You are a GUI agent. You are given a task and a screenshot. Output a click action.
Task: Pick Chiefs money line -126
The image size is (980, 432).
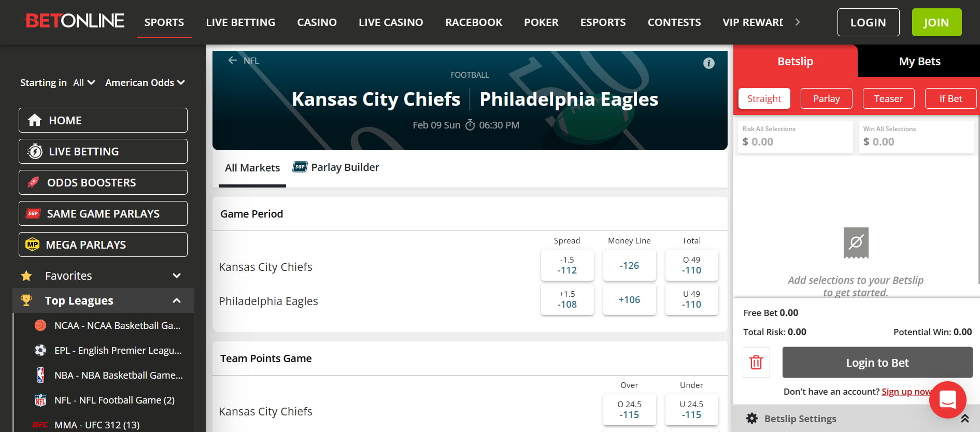pyautogui.click(x=629, y=265)
